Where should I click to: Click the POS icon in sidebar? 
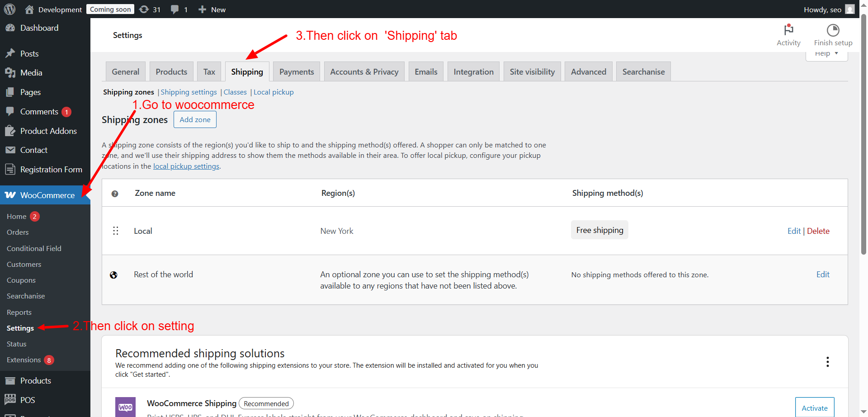click(10, 400)
